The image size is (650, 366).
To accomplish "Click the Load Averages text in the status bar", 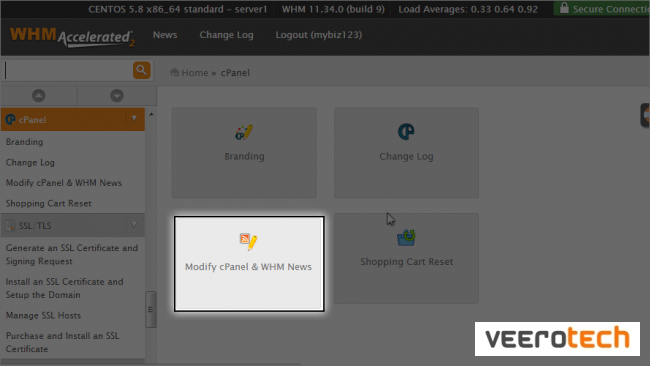I will (468, 9).
